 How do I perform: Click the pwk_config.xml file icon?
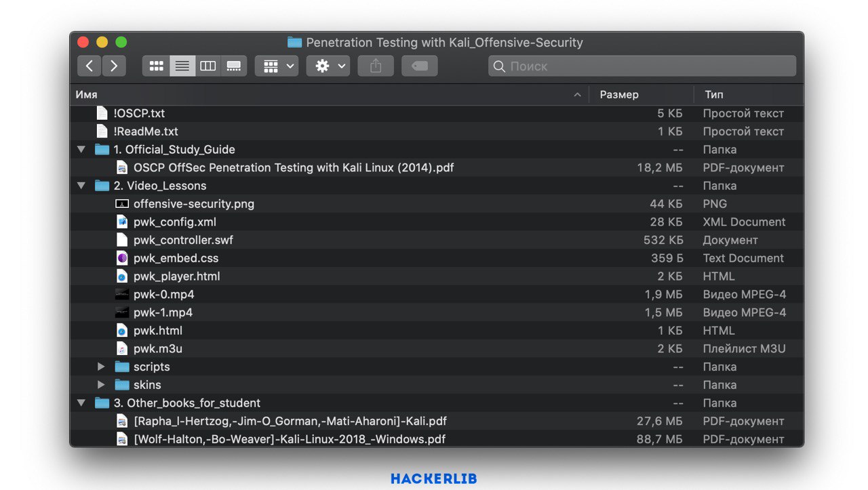click(x=122, y=222)
